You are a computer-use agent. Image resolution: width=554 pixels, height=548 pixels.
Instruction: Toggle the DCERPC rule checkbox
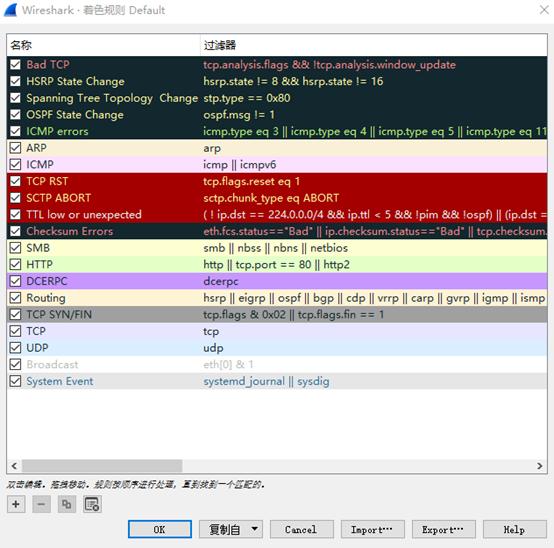15,281
